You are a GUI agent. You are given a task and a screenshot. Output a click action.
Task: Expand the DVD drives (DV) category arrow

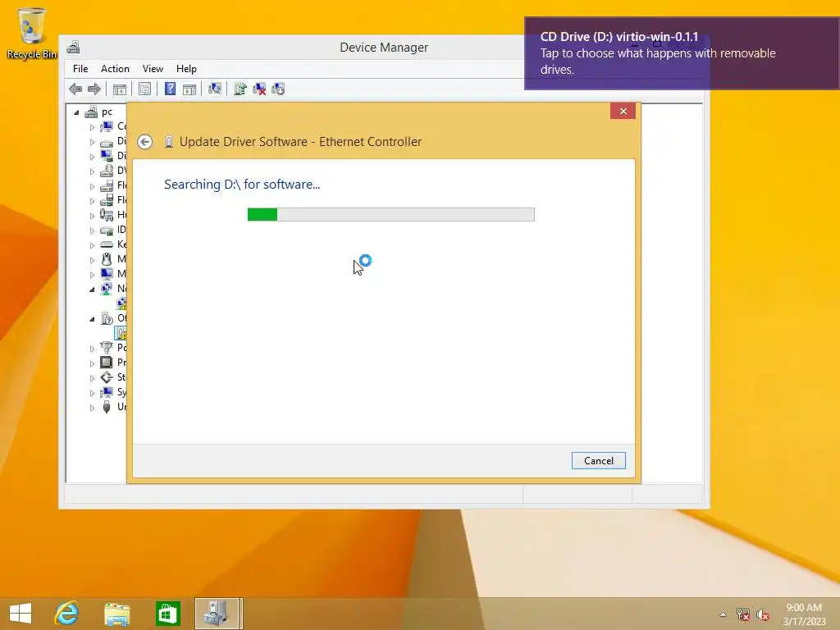[x=92, y=171]
